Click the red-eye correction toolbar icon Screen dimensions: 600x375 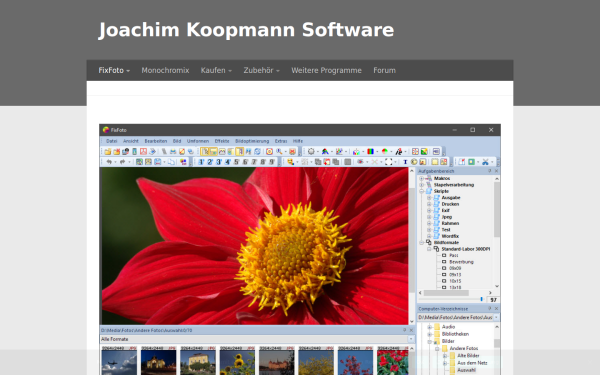click(360, 162)
